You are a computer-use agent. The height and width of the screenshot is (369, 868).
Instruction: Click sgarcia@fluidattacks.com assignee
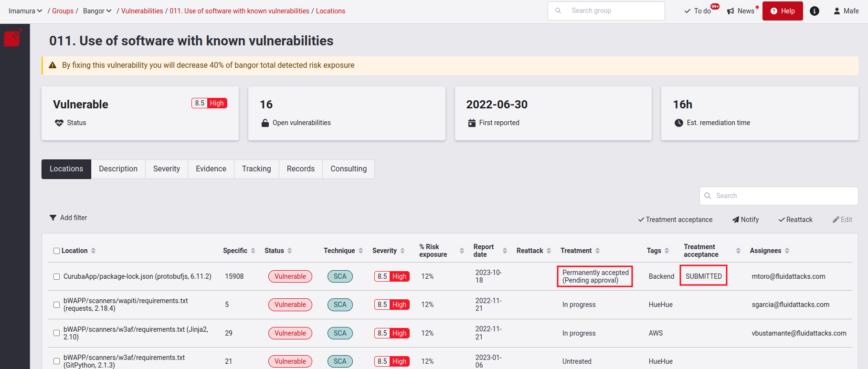click(790, 305)
